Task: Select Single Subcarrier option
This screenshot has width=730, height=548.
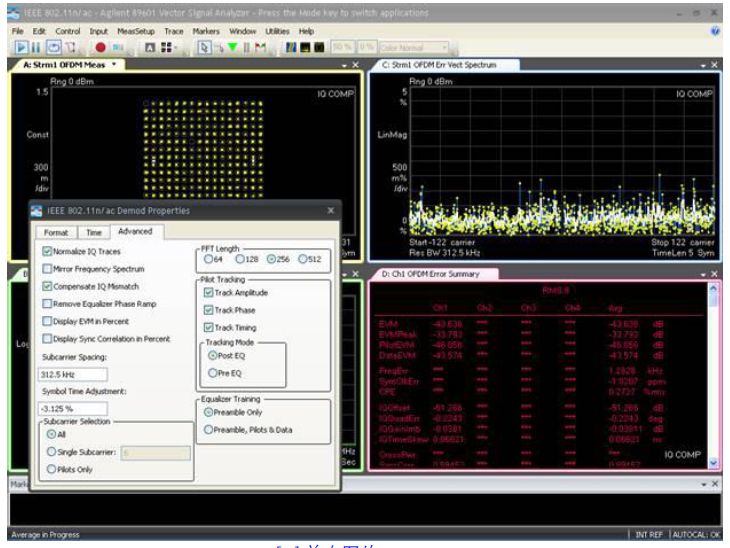Action: (51, 452)
